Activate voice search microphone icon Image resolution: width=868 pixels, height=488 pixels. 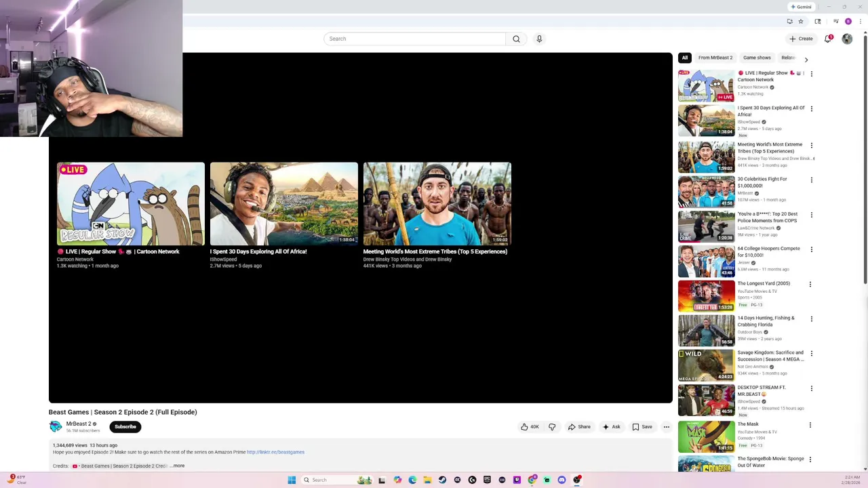pyautogui.click(x=539, y=39)
